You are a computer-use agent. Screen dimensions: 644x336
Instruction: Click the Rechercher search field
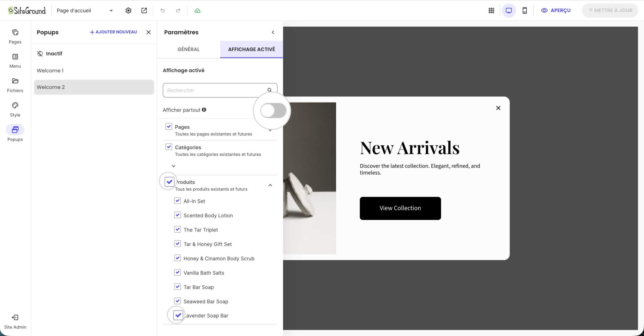[x=220, y=90]
